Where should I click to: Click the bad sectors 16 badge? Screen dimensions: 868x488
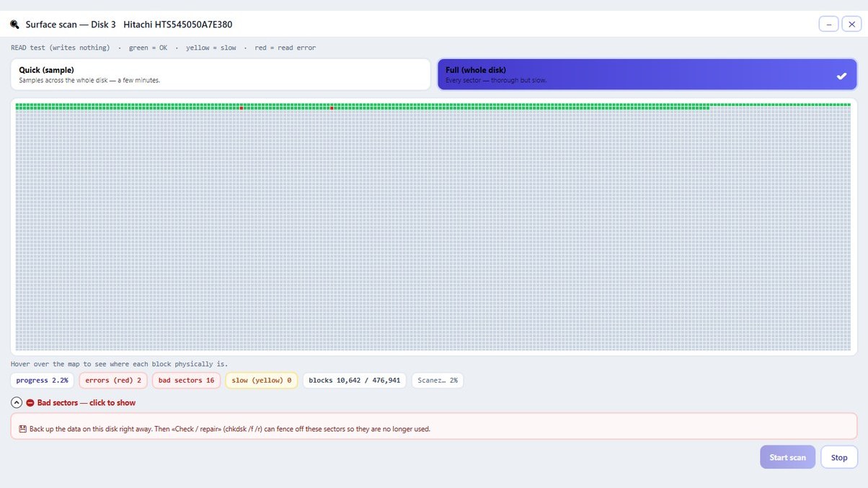pyautogui.click(x=186, y=381)
